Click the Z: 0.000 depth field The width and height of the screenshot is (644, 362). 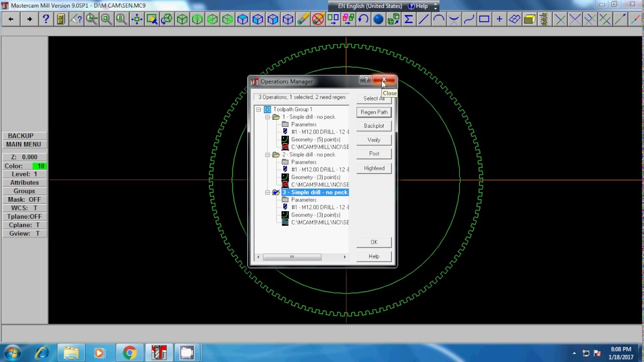(24, 157)
